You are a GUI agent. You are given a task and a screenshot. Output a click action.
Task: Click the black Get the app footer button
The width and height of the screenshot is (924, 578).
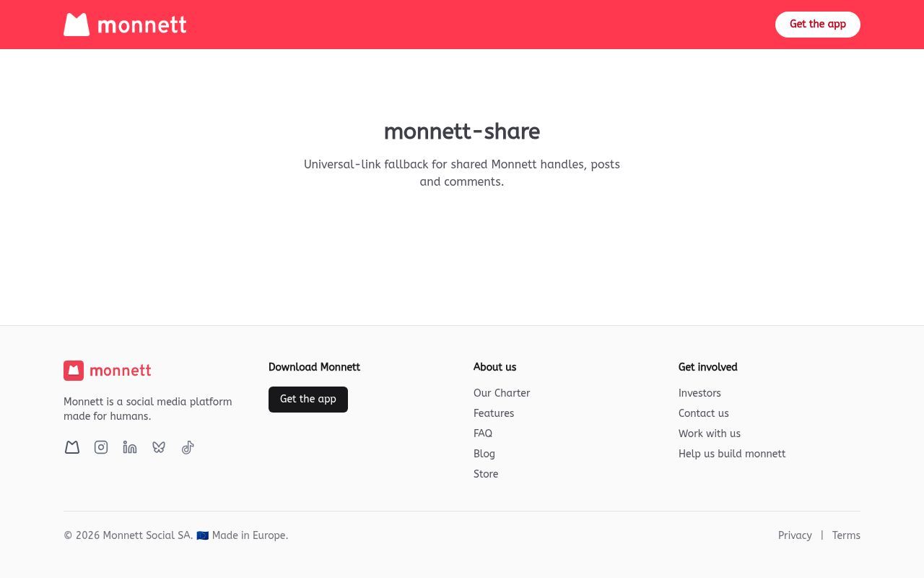308,400
